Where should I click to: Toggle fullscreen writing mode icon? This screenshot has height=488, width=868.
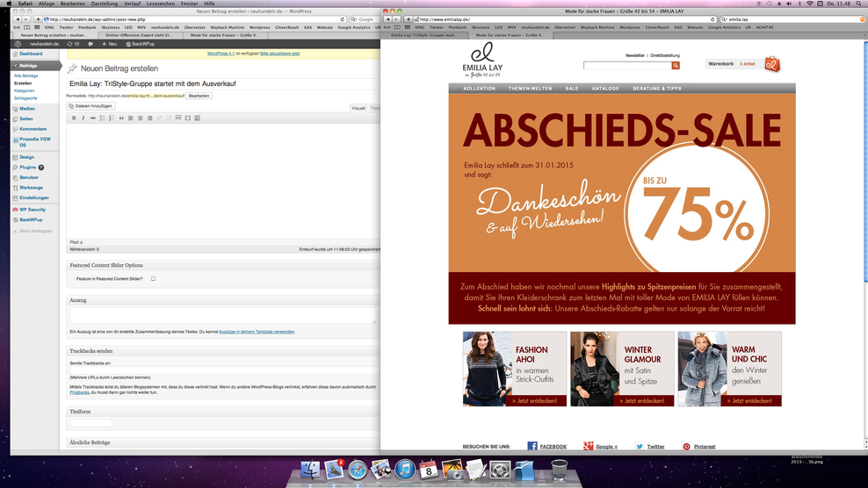(188, 118)
